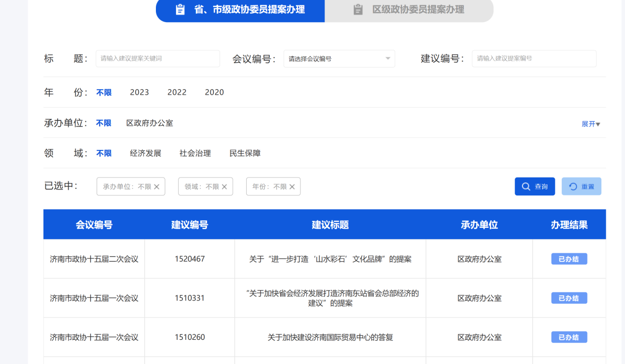Open the 济南东站省会总部经济 proposal title
Viewport: 625px width, 364px height.
(332, 298)
